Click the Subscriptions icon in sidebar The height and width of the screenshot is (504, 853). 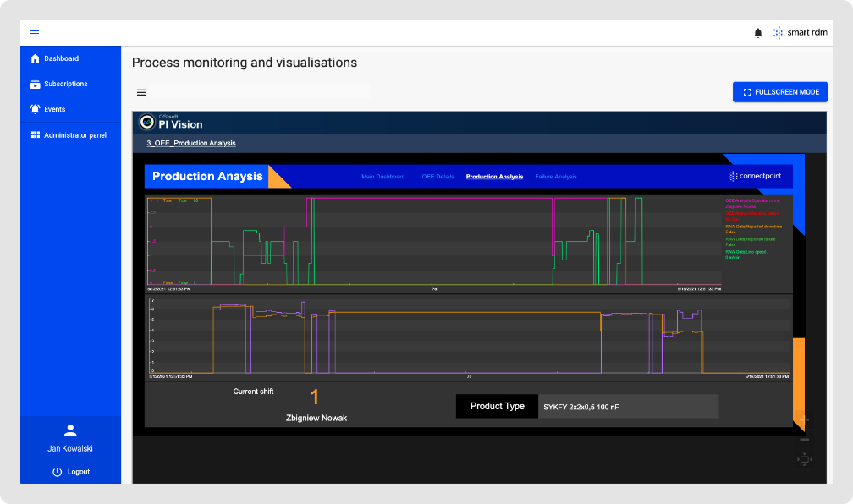coord(35,84)
